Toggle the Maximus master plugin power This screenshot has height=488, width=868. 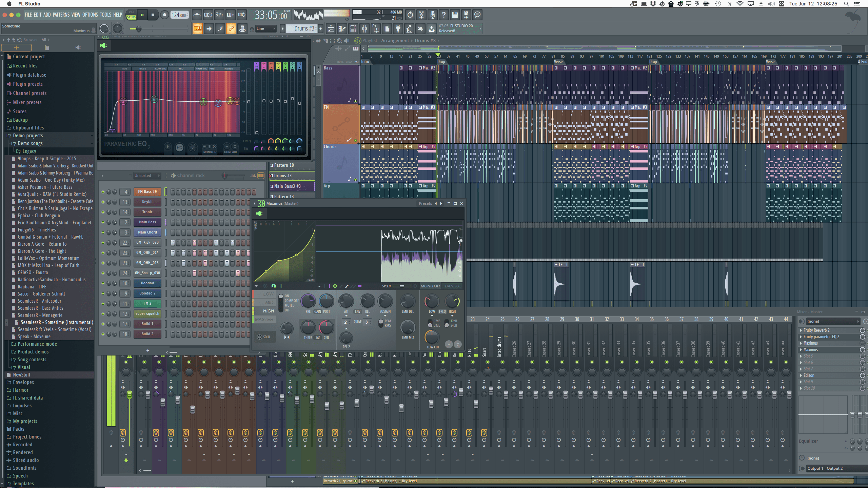[x=259, y=213]
